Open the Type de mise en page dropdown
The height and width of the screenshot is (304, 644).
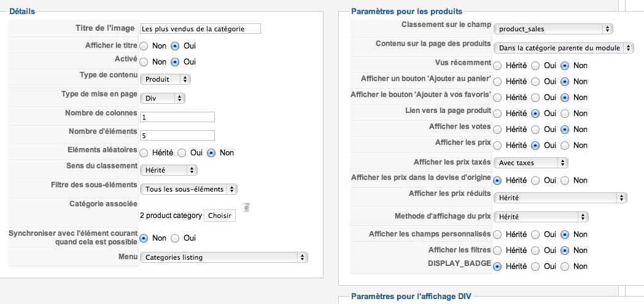point(163,99)
